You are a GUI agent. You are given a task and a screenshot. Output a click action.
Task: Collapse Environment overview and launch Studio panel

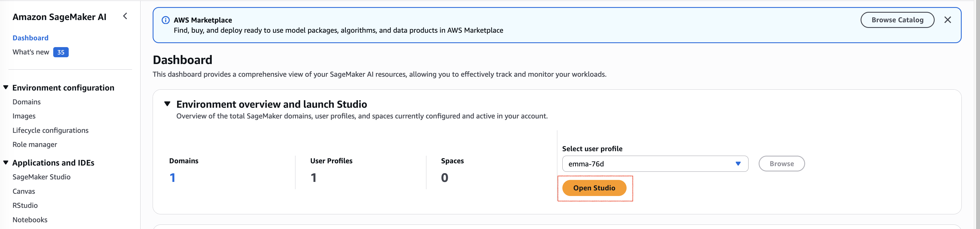[167, 104]
